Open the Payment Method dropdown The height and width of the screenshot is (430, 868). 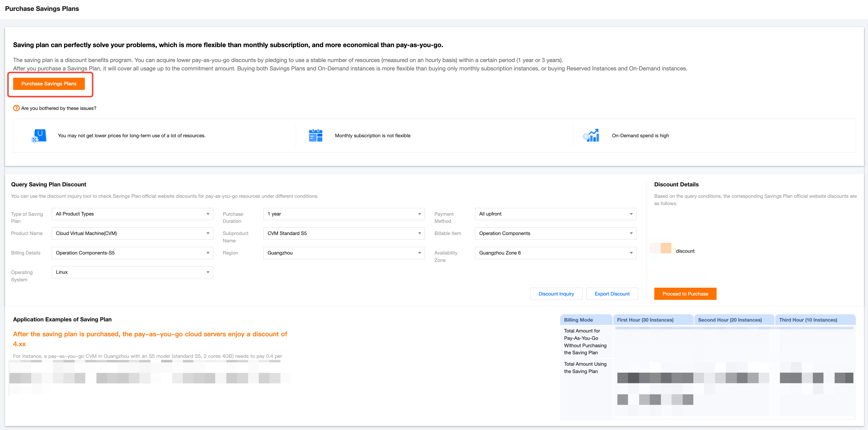click(555, 214)
